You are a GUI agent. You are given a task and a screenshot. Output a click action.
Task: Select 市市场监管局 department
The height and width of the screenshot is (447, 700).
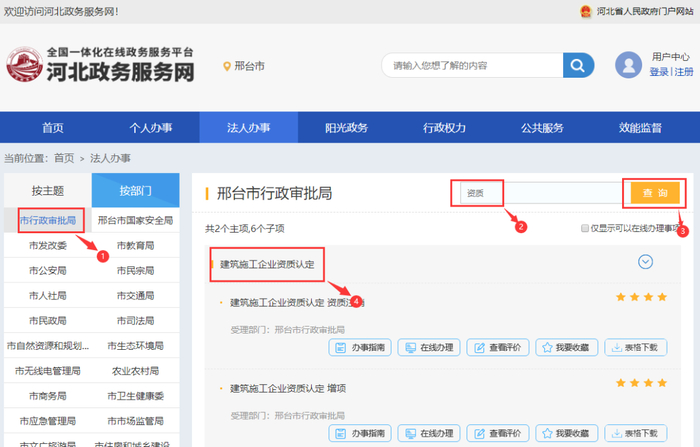click(x=135, y=421)
